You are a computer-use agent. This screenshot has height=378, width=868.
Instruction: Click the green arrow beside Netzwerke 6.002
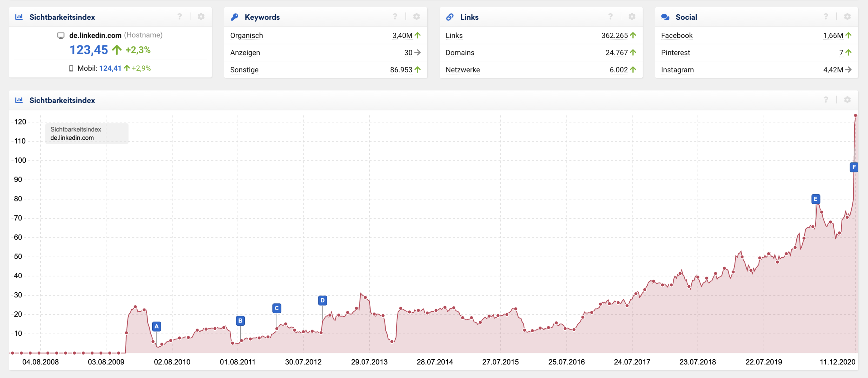tap(633, 70)
